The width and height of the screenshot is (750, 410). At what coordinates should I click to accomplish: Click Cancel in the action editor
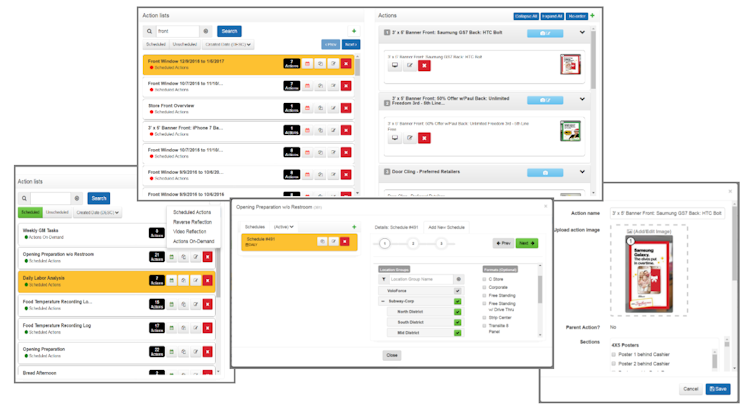click(691, 389)
